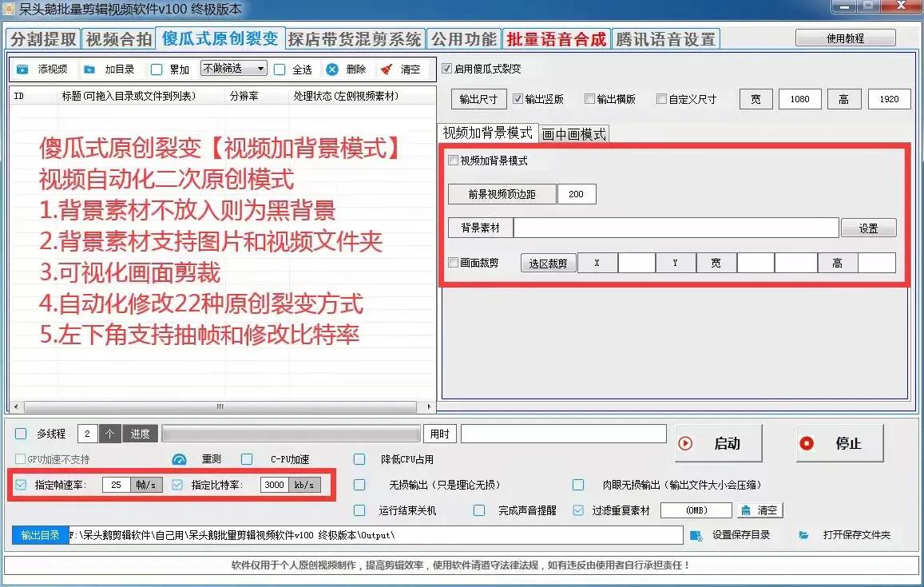Screen dimensions: 924x587
Task: Enable the 视频加背景模式 checkbox
Action: [453, 160]
